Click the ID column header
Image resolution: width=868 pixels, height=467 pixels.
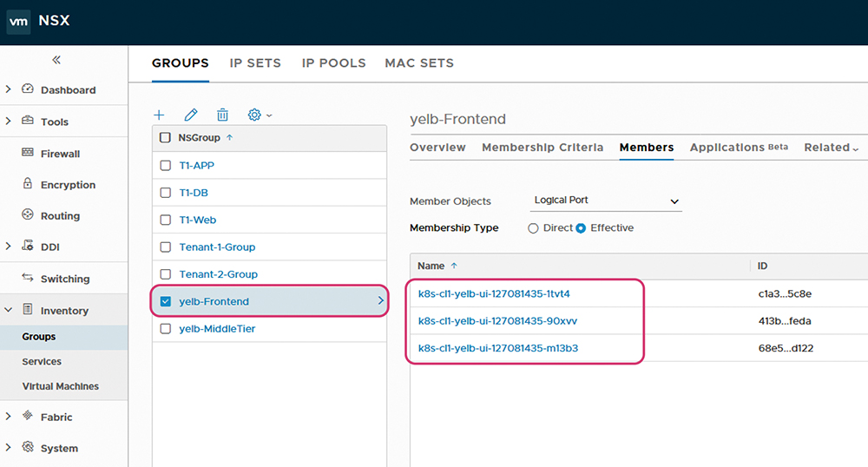coord(762,266)
